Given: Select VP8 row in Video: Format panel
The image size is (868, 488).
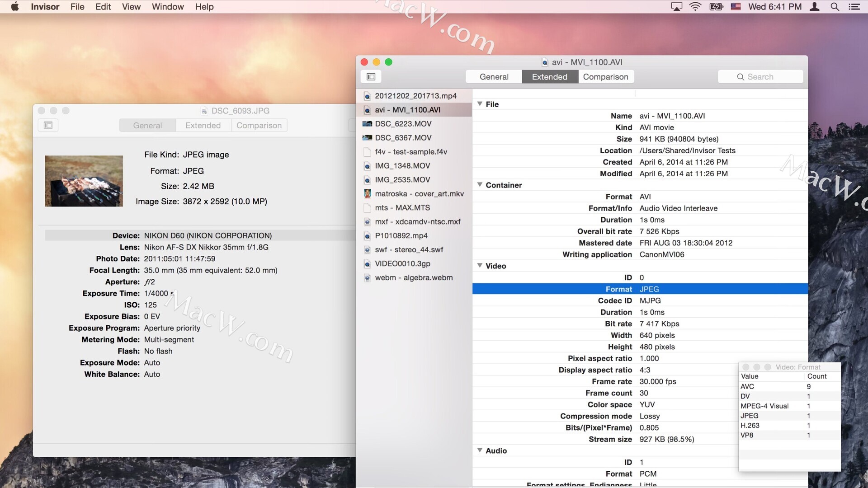Looking at the screenshot, I should point(789,435).
